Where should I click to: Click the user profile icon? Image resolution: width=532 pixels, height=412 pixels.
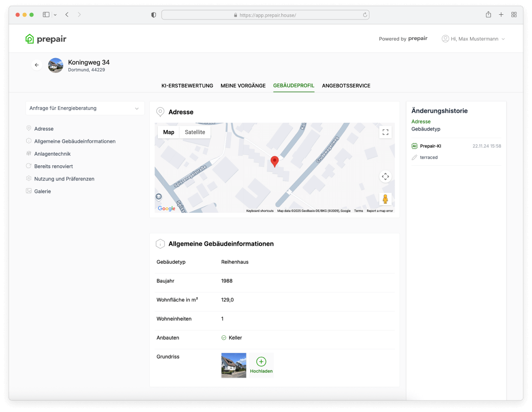[445, 39]
